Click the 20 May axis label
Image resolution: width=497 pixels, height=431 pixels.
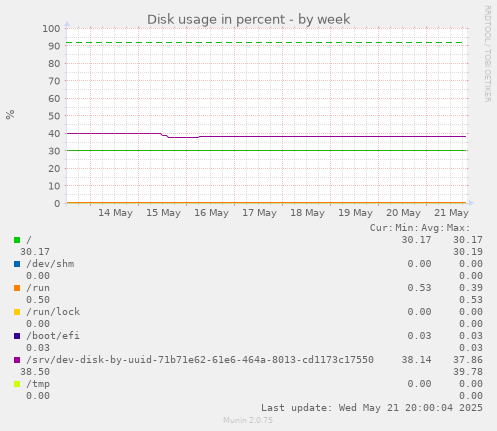click(403, 213)
